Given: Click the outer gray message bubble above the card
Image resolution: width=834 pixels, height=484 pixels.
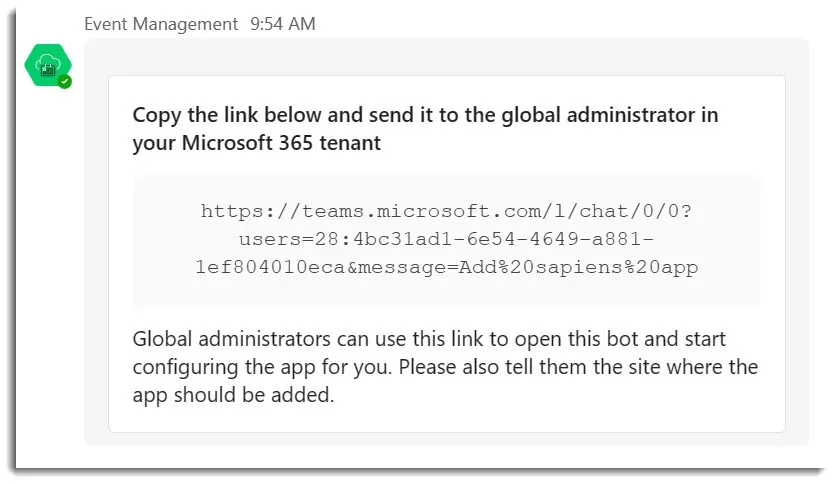Looking at the screenshot, I should point(447,57).
